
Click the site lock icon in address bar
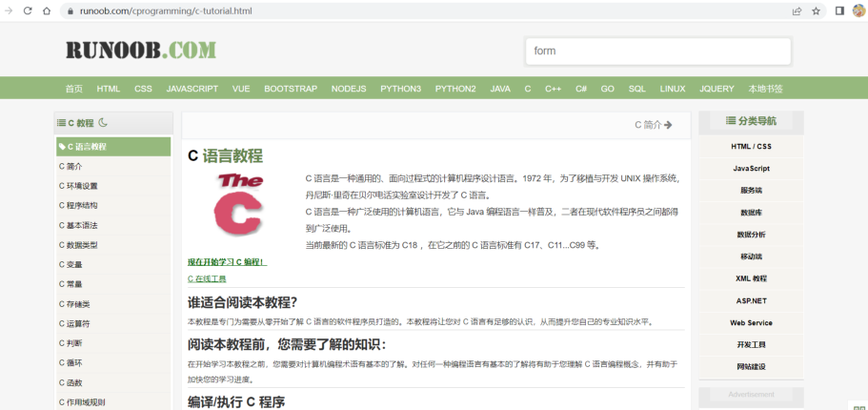point(70,11)
